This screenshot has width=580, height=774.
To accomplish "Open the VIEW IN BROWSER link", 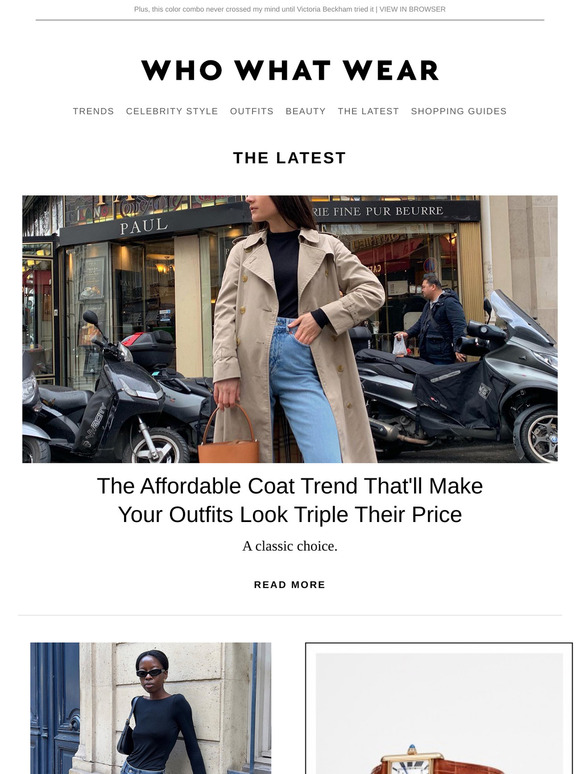I will [412, 9].
